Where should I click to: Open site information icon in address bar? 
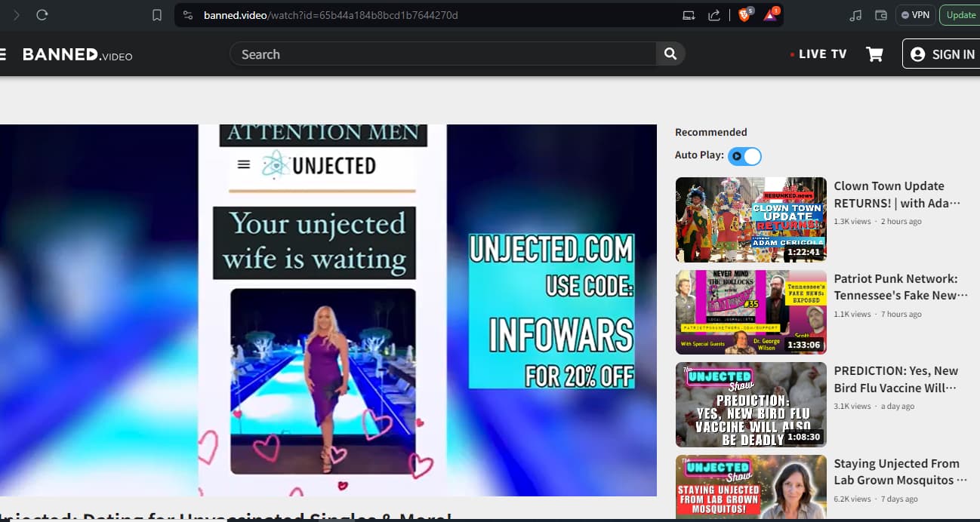click(188, 15)
